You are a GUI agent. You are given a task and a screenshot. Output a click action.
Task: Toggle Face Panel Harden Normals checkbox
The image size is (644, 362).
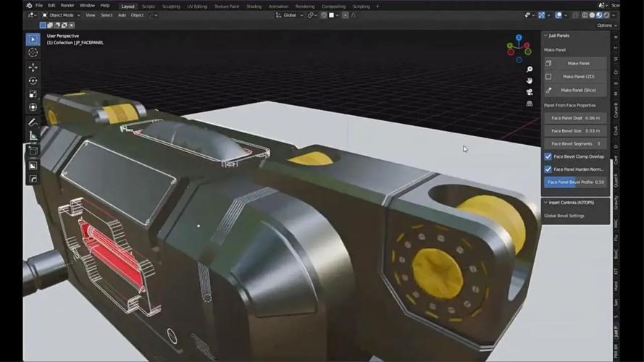pos(548,169)
